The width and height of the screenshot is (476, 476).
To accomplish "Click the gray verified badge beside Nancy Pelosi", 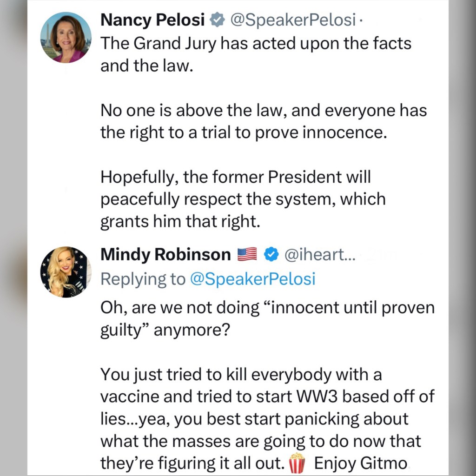I will (x=215, y=20).
